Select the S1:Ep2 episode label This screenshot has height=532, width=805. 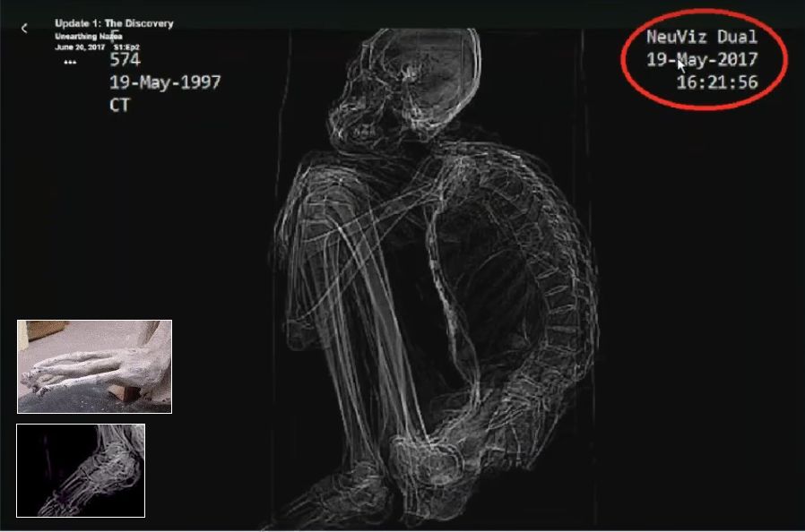(x=126, y=47)
